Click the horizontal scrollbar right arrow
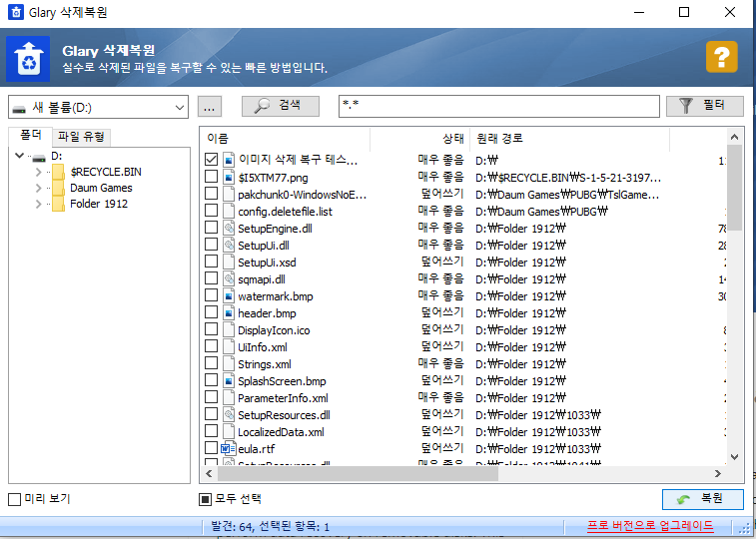 point(717,473)
